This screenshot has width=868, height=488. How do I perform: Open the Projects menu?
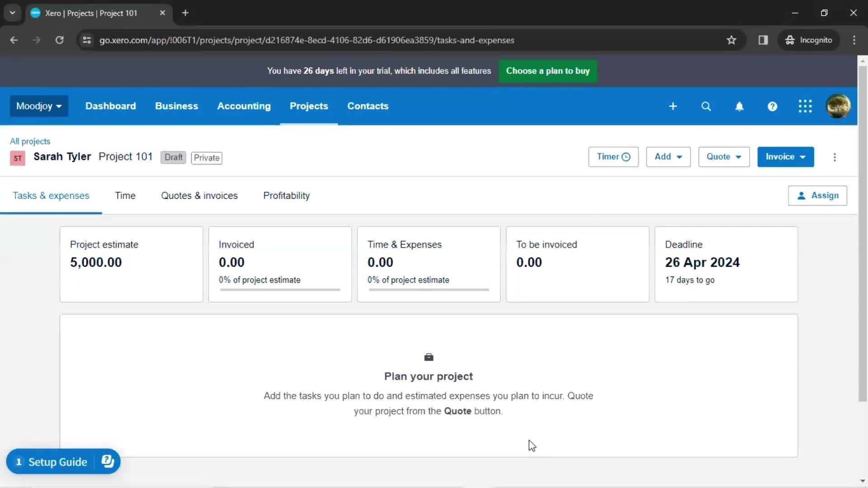(x=309, y=106)
